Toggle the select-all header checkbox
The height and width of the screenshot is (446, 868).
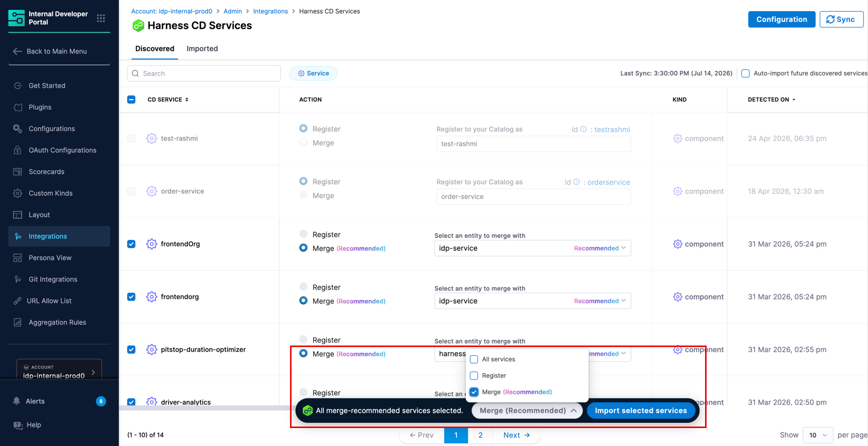pyautogui.click(x=131, y=99)
